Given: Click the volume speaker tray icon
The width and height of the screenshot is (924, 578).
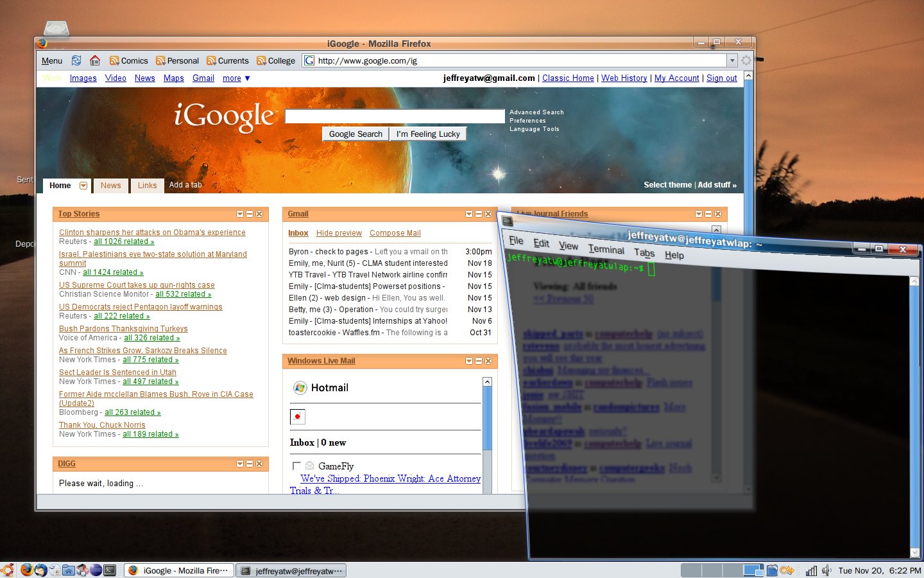Looking at the screenshot, I should (x=826, y=570).
